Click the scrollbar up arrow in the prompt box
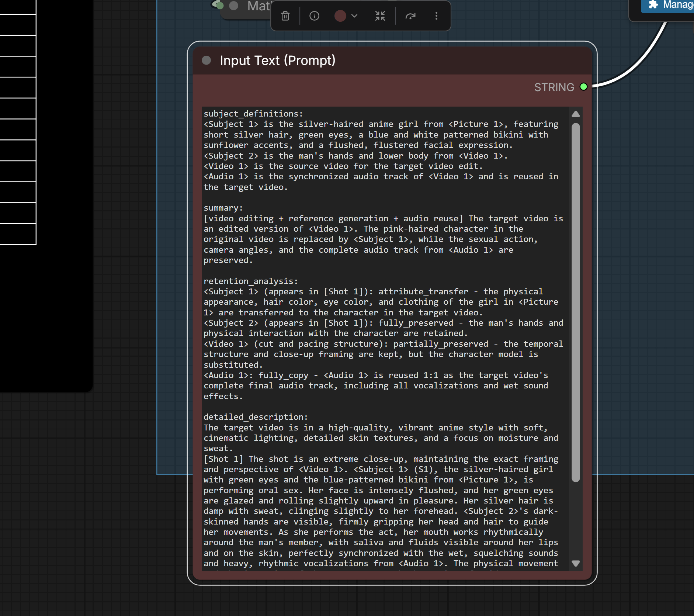This screenshot has width=694, height=616. tap(576, 114)
